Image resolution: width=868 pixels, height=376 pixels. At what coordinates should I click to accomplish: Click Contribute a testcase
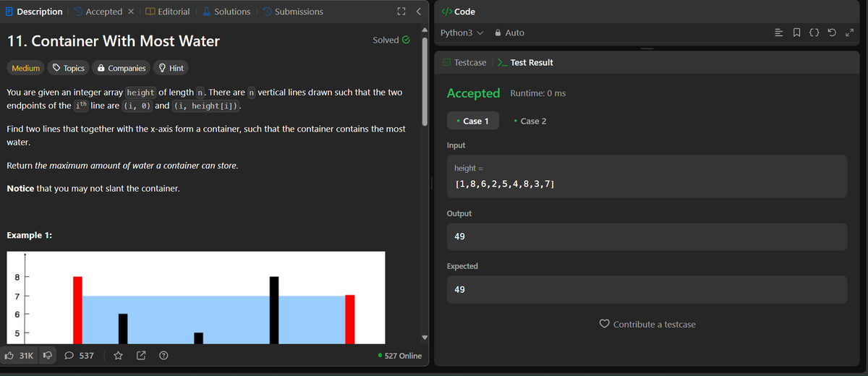pyautogui.click(x=647, y=324)
